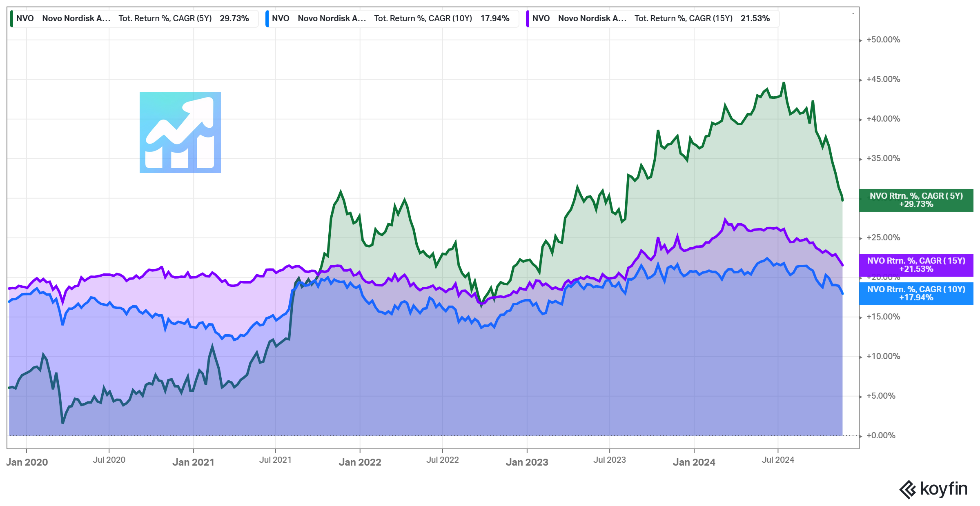The image size is (980, 506).
Task: Click the Jul 2024 axis label
Action: 778,460
